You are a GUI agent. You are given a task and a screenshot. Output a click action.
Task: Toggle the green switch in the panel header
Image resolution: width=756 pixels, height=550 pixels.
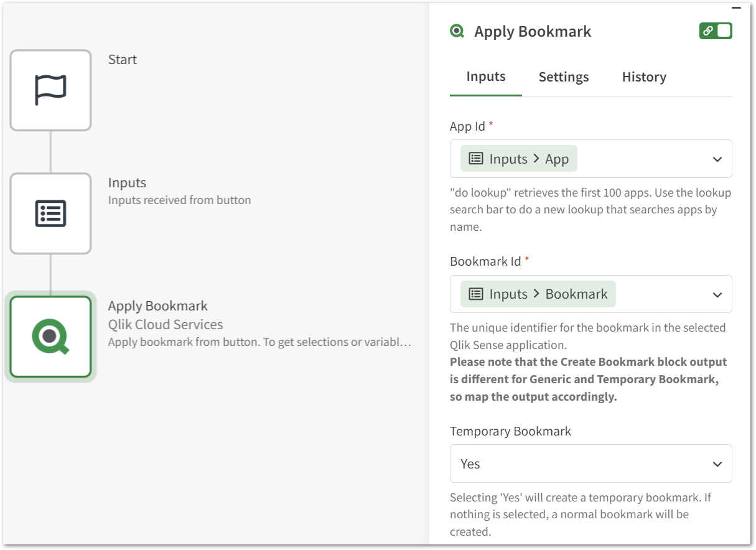tap(716, 30)
